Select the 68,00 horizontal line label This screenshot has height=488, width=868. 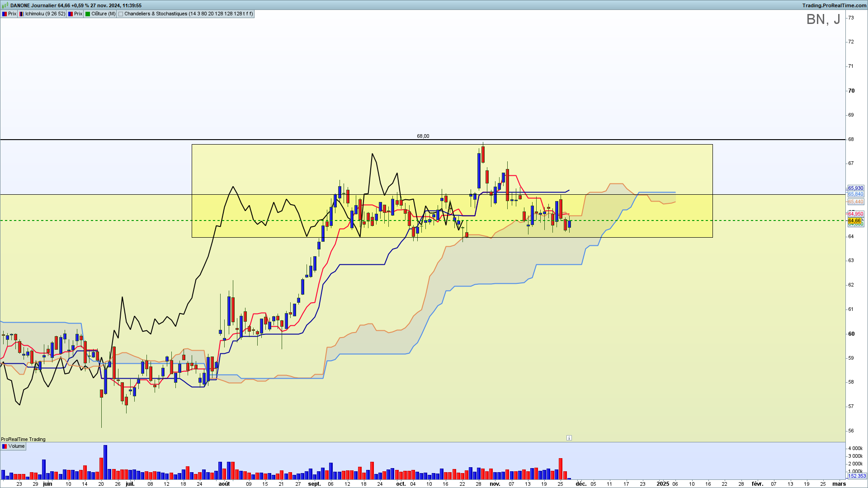[423, 136]
